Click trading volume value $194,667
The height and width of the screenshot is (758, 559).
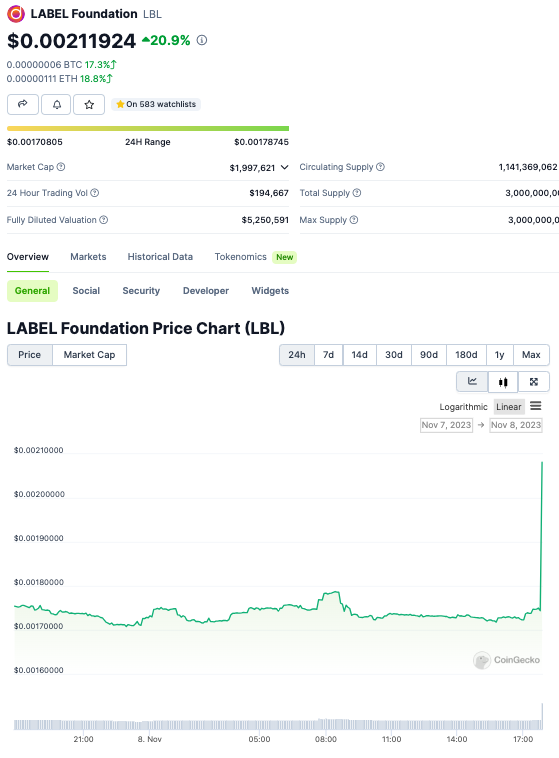click(269, 193)
